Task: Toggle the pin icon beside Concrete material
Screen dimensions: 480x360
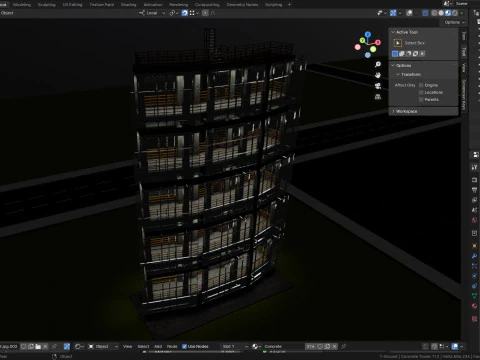Action: [x=343, y=347]
